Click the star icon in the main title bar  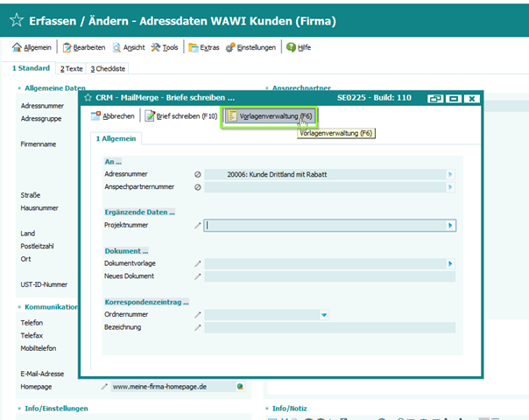(15, 20)
